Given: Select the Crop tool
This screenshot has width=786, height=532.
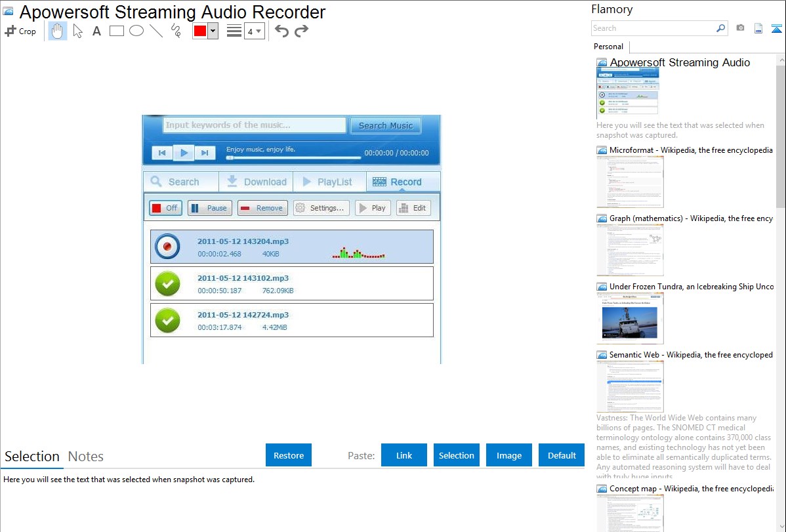Looking at the screenshot, I should (x=20, y=31).
